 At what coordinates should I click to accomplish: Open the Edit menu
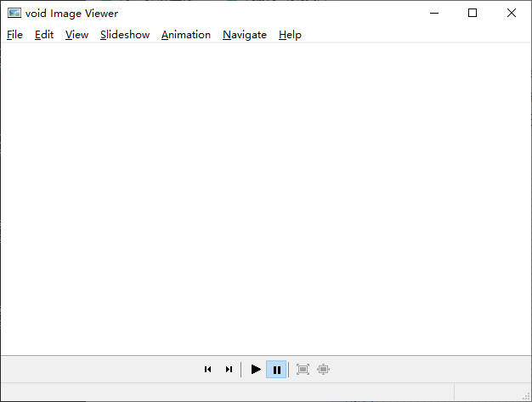44,35
